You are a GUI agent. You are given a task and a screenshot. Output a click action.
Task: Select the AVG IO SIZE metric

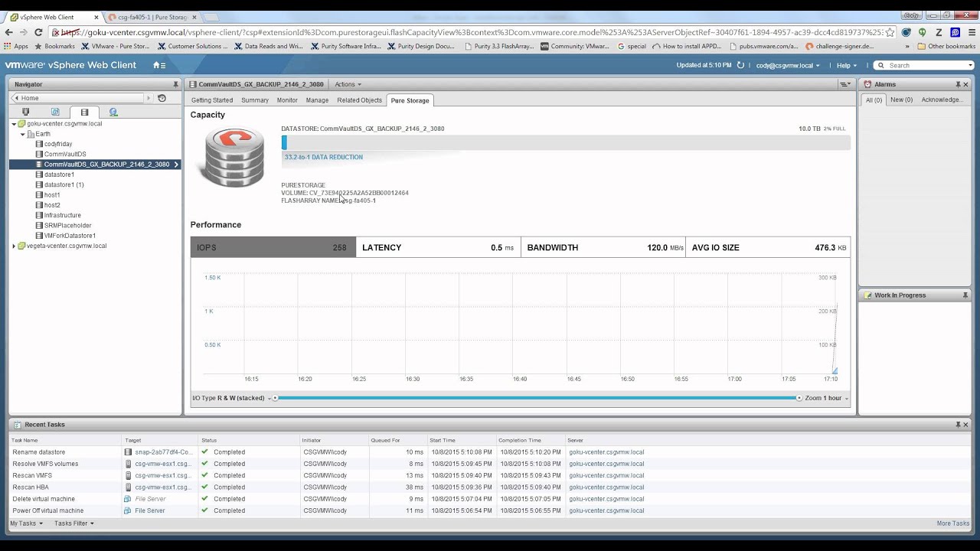pos(769,247)
